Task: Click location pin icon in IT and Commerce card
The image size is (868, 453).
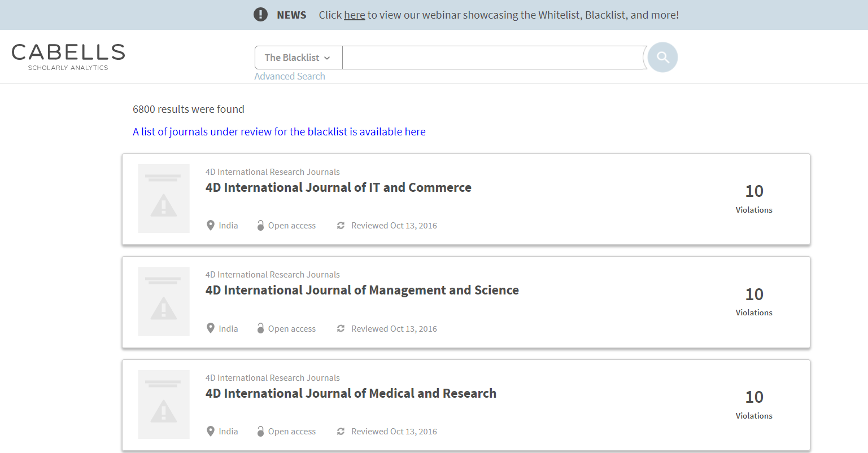Action: [x=211, y=226]
